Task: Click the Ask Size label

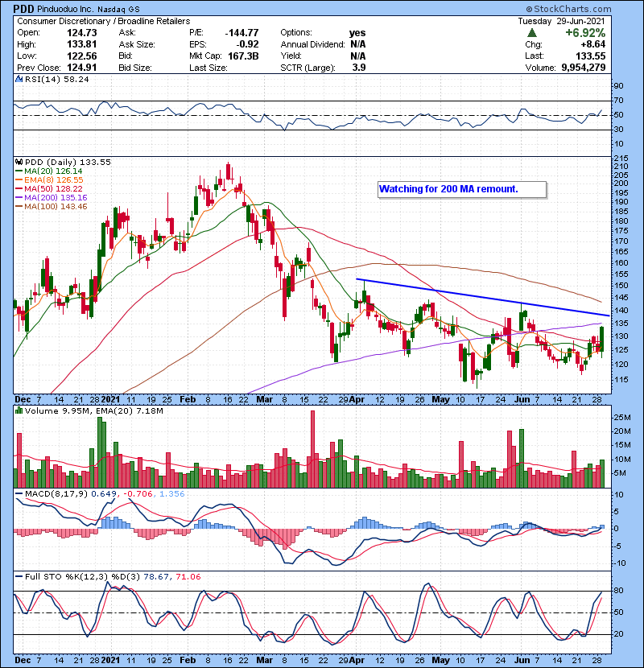Action: click(137, 44)
